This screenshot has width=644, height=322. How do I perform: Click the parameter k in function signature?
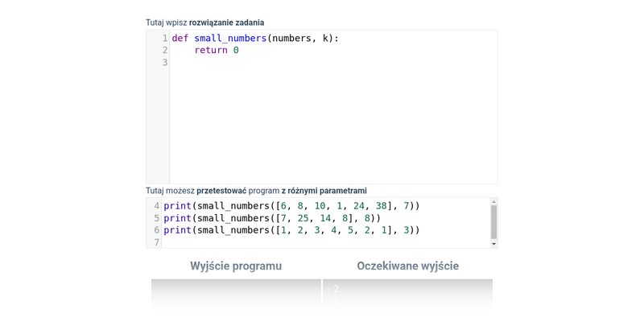325,38
